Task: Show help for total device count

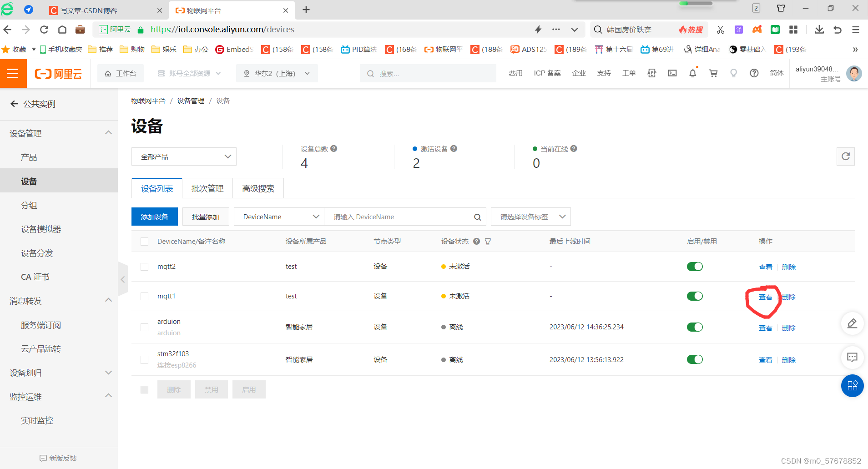Action: click(x=334, y=149)
